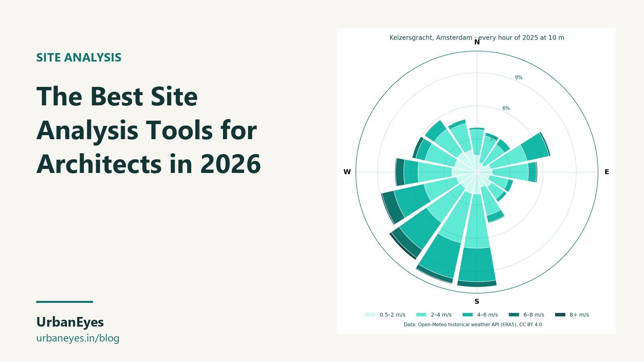Click the 0.5–2 m/s legend text

point(392,315)
